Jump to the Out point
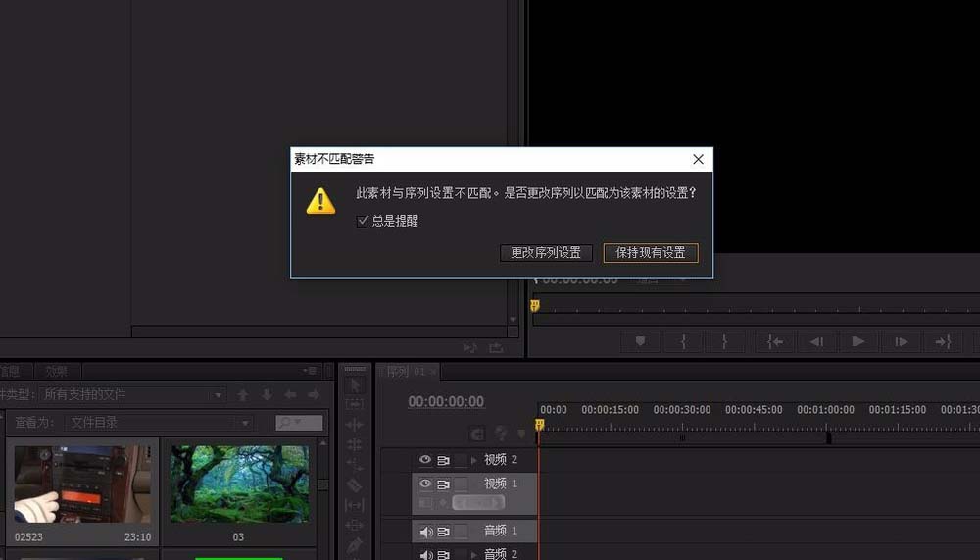Viewport: 980px width, 560px height. [943, 341]
